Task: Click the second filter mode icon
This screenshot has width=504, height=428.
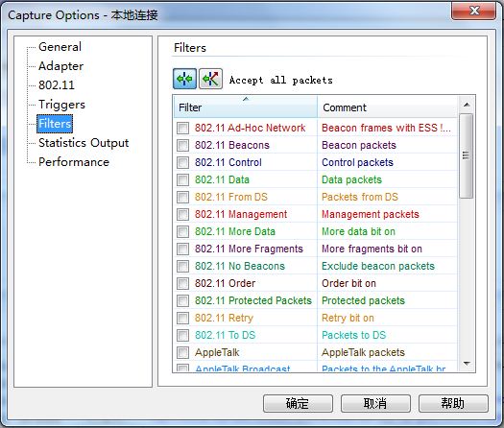Action: coord(210,79)
